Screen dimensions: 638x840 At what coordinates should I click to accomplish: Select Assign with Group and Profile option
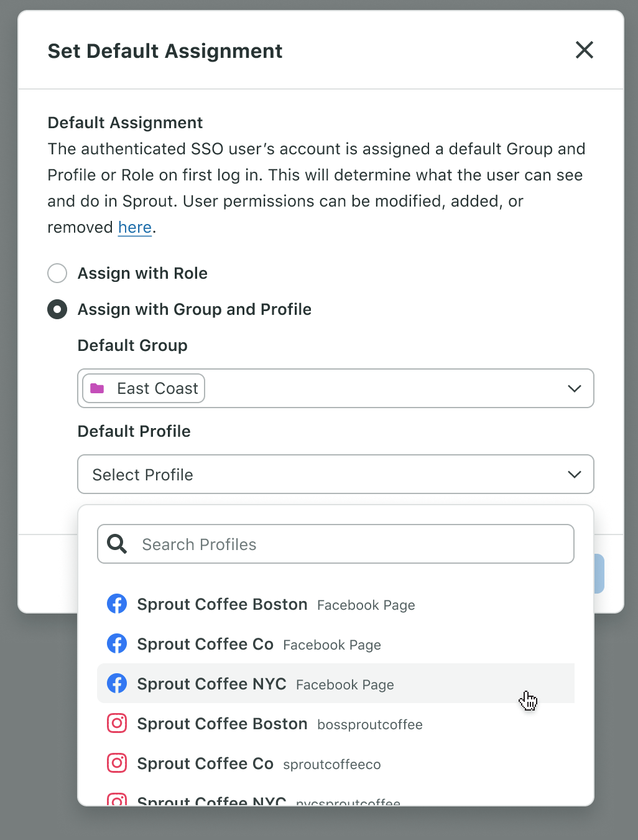[57, 309]
